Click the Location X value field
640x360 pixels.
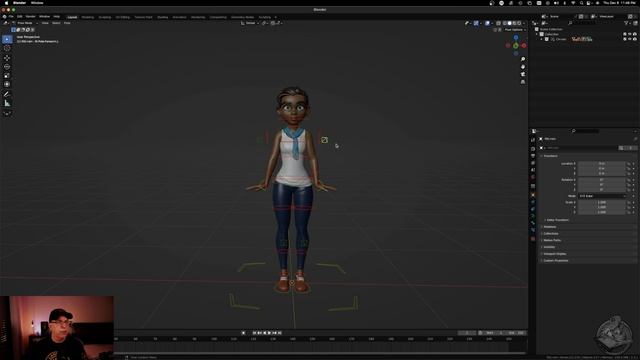(602, 164)
